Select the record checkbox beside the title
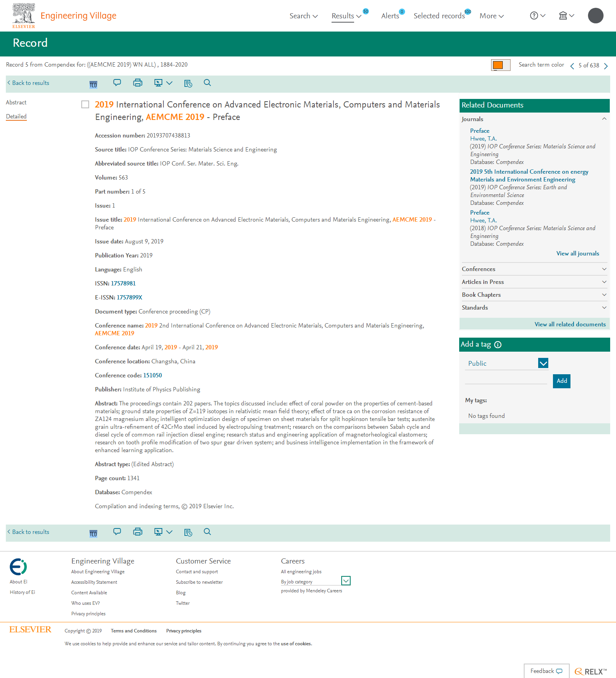The height and width of the screenshot is (678, 616). click(85, 104)
